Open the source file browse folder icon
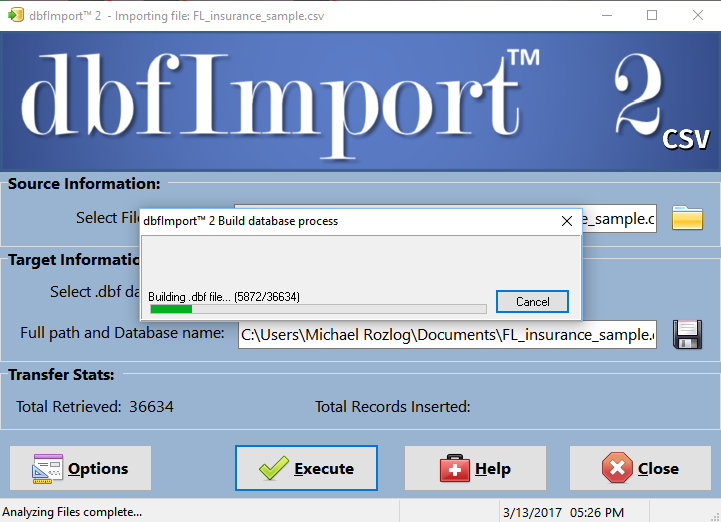This screenshot has height=522, width=721. 687,218
